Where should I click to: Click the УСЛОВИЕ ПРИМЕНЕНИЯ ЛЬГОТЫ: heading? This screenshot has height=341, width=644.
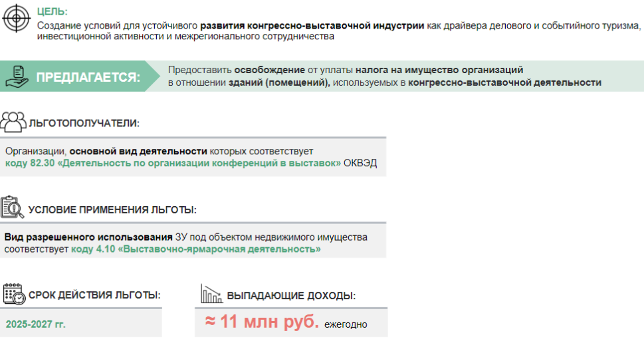112,210
